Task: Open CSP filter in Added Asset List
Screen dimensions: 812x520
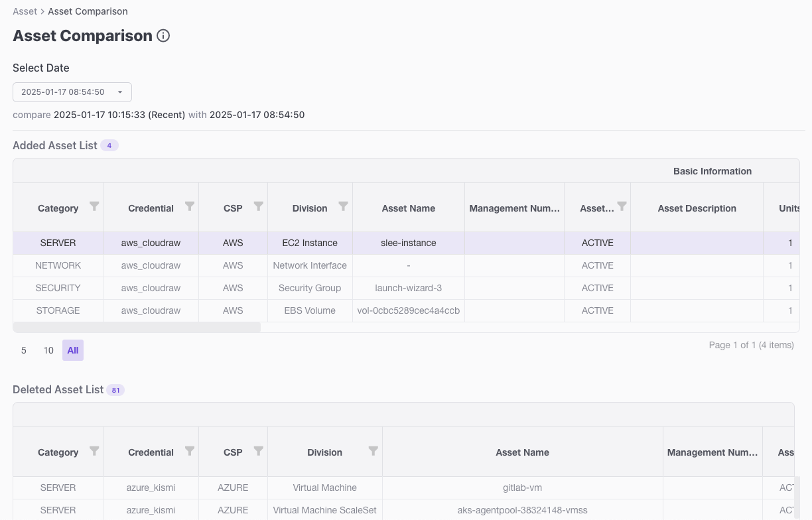Action: point(259,206)
